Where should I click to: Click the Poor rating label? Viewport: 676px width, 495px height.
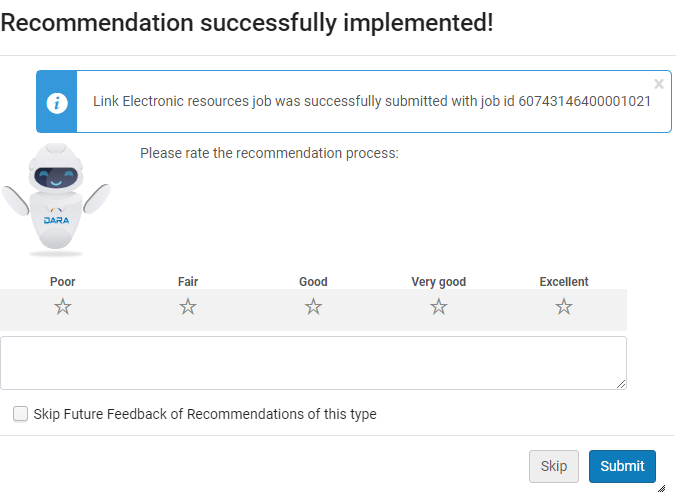click(63, 282)
